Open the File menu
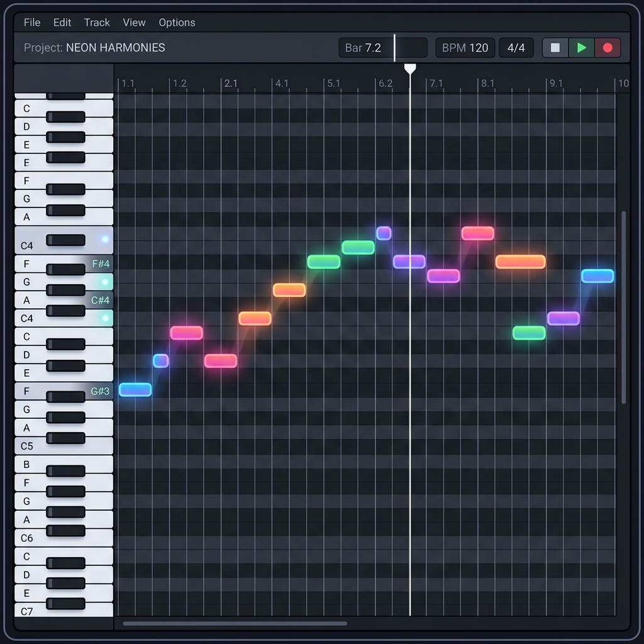 coord(32,22)
